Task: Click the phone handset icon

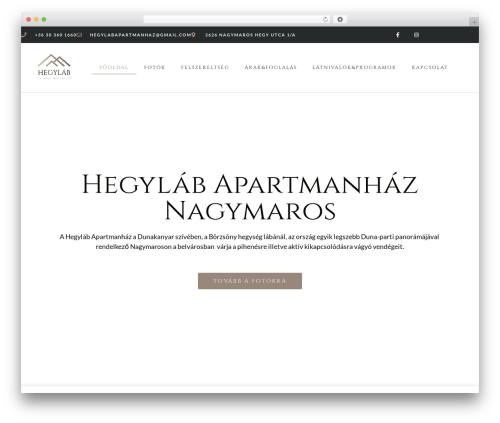Action: click(x=24, y=35)
